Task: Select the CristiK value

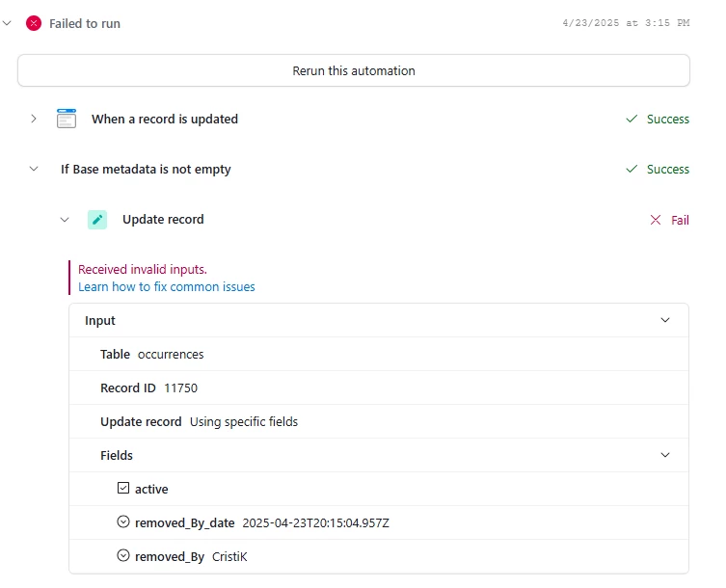Action: tap(229, 556)
